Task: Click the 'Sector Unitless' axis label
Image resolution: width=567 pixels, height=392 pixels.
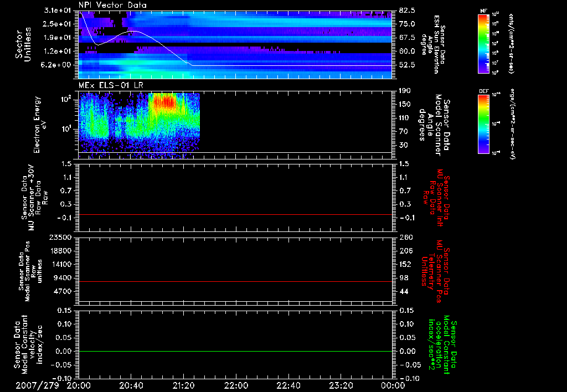Action: (23, 44)
